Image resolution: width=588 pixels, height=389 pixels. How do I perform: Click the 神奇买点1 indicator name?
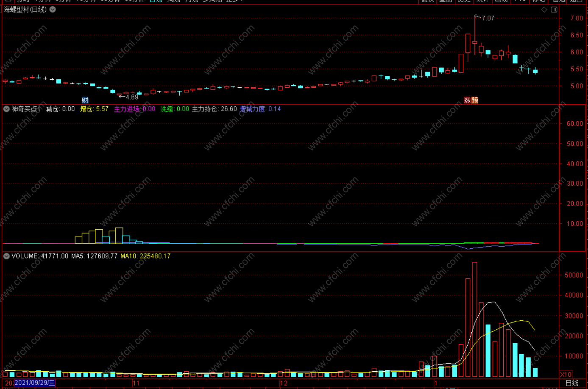click(26, 109)
